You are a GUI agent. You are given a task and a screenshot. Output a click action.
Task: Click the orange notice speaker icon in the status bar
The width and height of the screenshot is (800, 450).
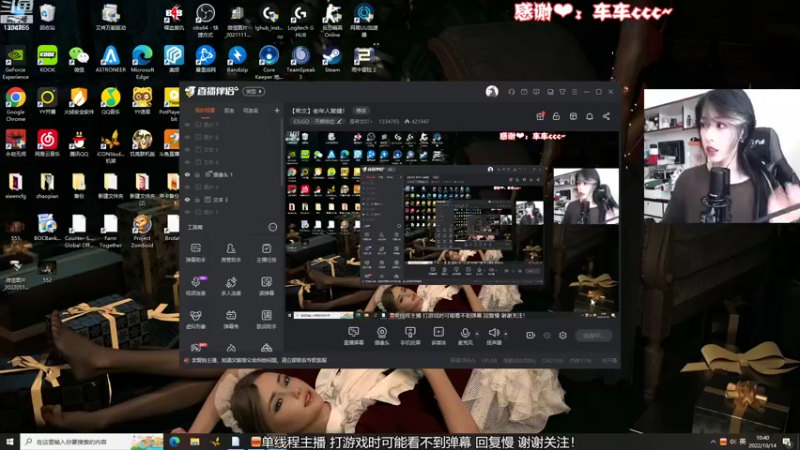[x=187, y=360]
